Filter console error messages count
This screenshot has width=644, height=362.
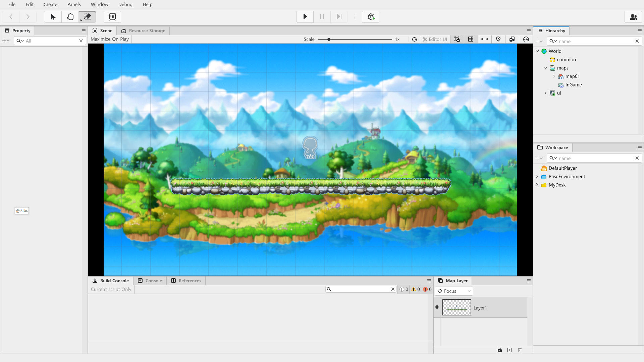tap(427, 289)
